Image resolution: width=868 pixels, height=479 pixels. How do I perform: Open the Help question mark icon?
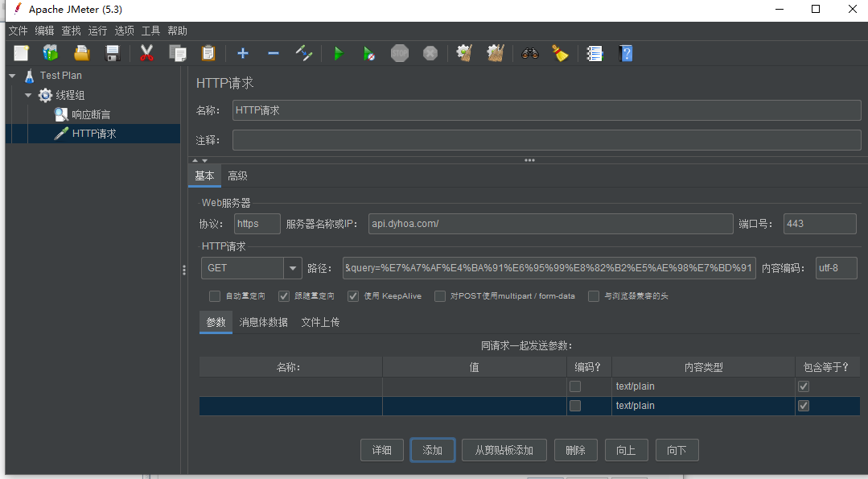pos(626,53)
